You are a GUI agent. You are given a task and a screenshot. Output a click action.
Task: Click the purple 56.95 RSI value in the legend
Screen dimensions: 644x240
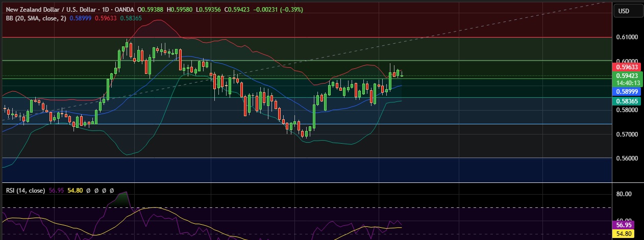57,191
